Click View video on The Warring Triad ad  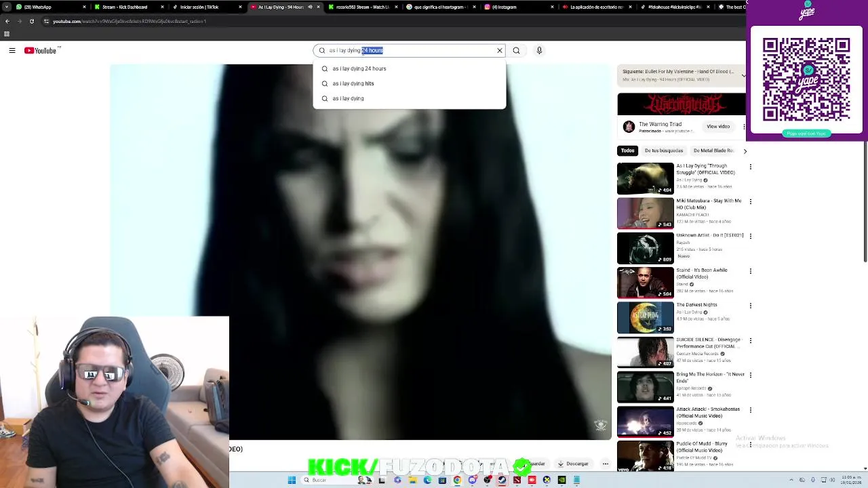coord(718,126)
